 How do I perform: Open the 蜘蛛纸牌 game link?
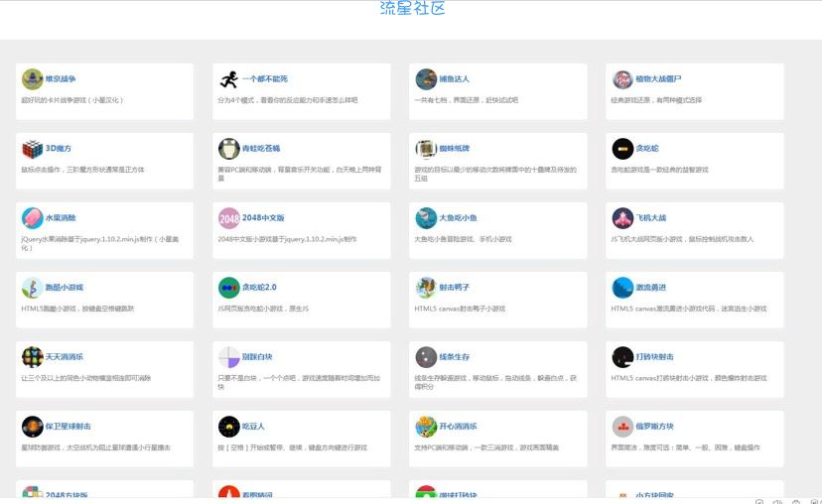click(454, 149)
